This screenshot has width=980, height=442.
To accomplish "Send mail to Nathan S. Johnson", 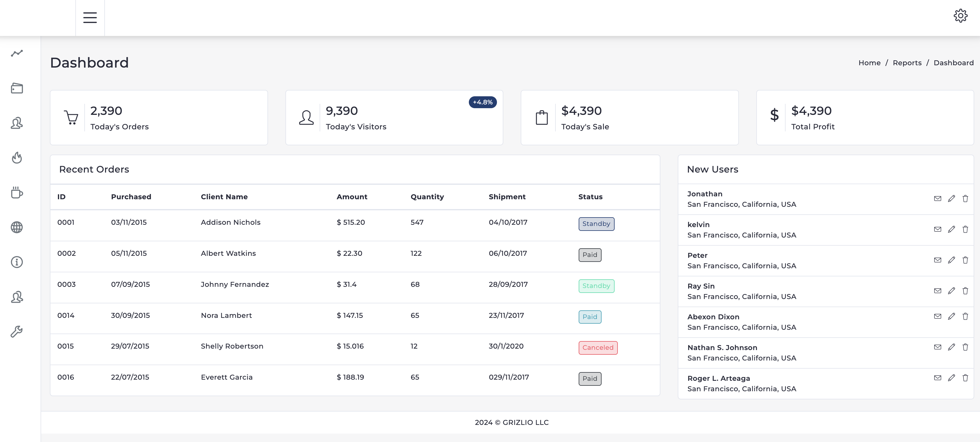I will pyautogui.click(x=937, y=347).
